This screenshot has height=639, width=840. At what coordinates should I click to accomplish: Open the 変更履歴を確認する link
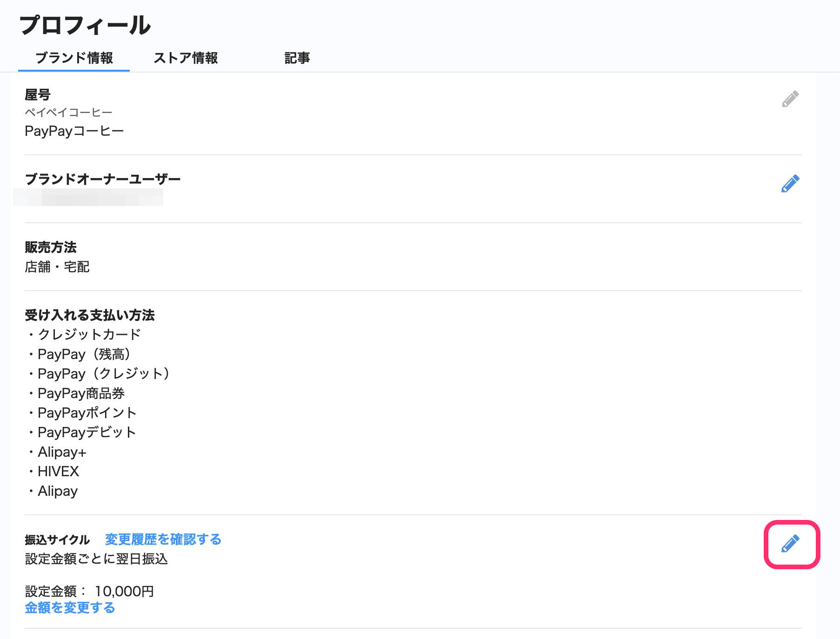[x=163, y=539]
